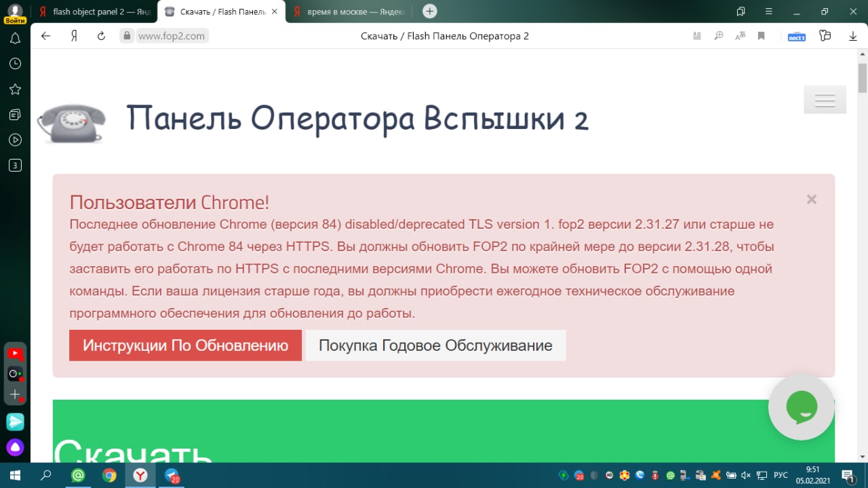Add new sidebar shortcut with plus

(15, 394)
